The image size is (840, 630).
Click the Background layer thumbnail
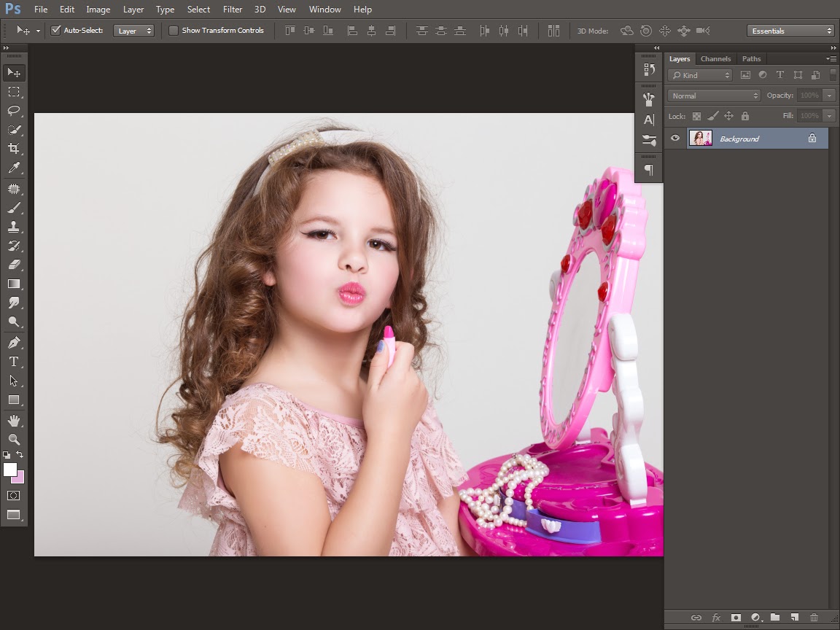point(700,139)
